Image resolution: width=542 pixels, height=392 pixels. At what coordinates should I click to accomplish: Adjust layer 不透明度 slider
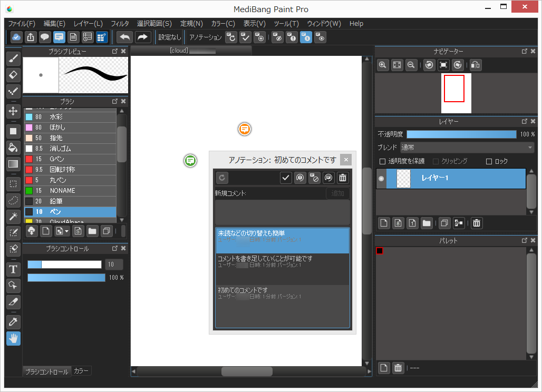(461, 134)
